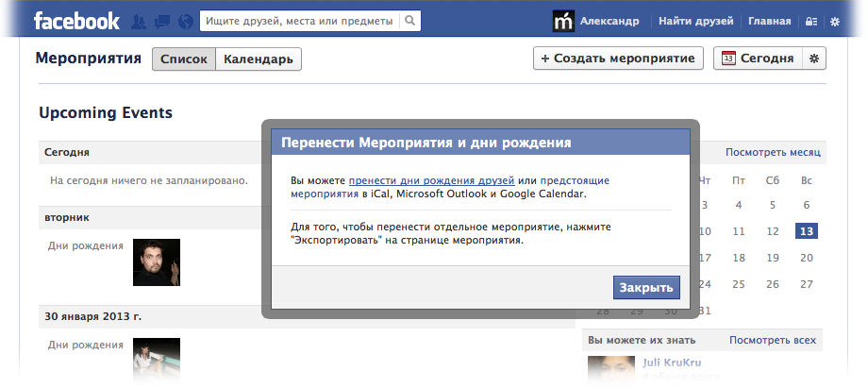This screenshot has height=388, width=868.
Task: Click the Сегодня button
Action: pyautogui.click(x=759, y=59)
